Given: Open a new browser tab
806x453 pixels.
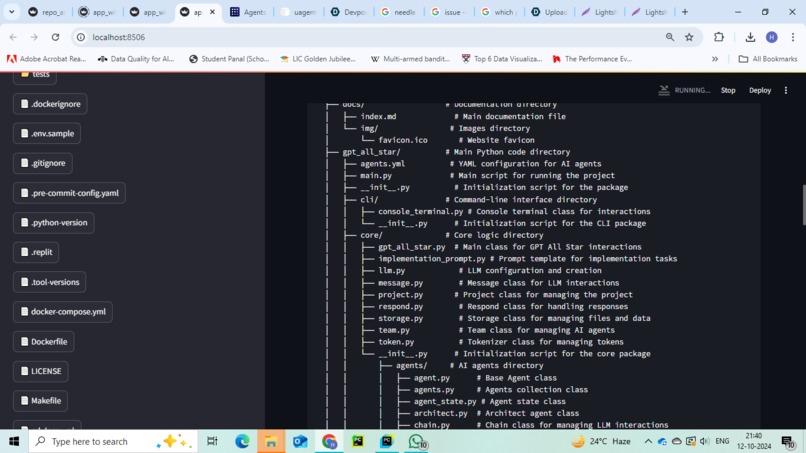Looking at the screenshot, I should click(685, 12).
